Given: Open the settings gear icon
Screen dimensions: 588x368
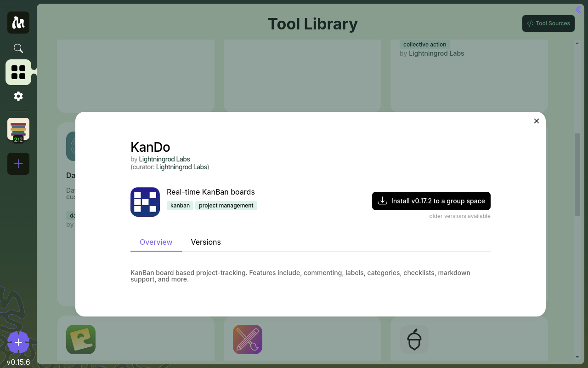Looking at the screenshot, I should pyautogui.click(x=18, y=96).
